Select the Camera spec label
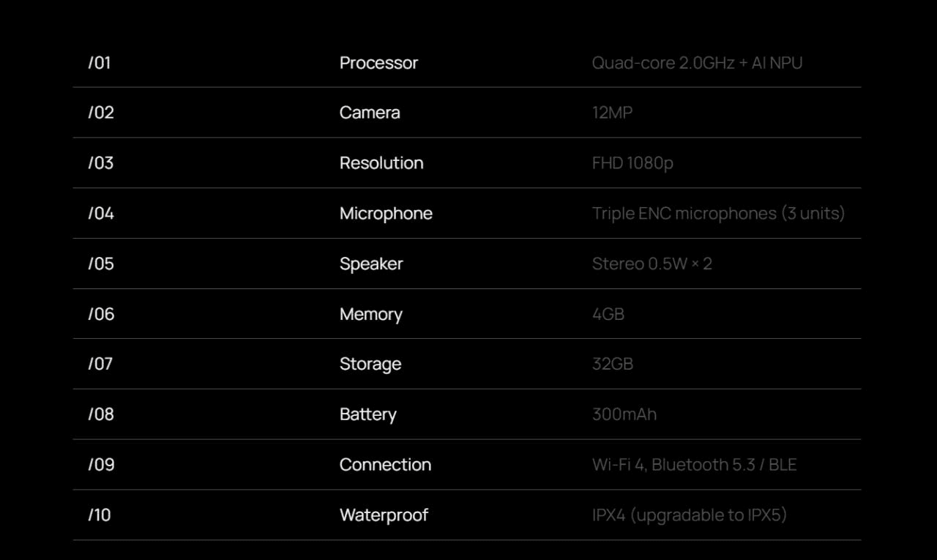The width and height of the screenshot is (937, 560). 370,113
